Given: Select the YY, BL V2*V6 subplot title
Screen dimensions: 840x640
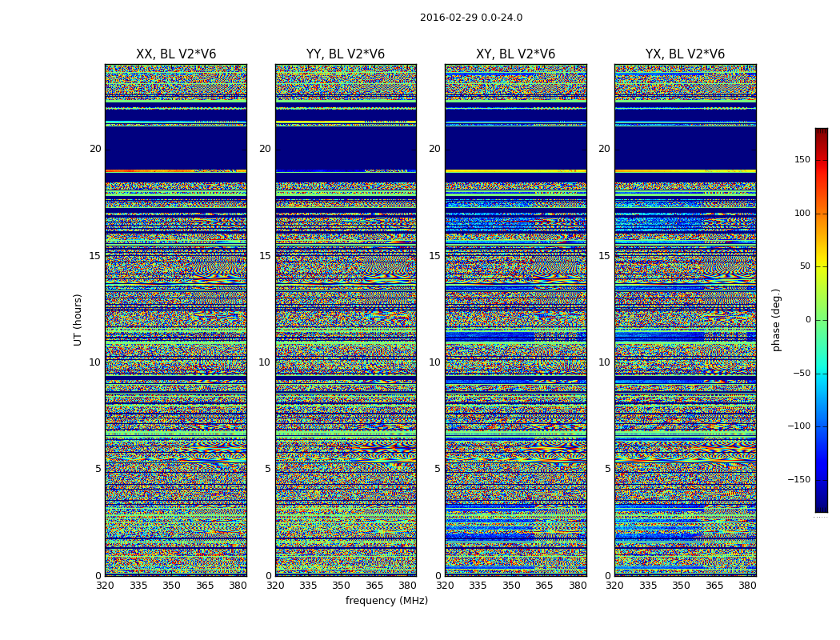Looking at the screenshot, I should pyautogui.click(x=346, y=54).
